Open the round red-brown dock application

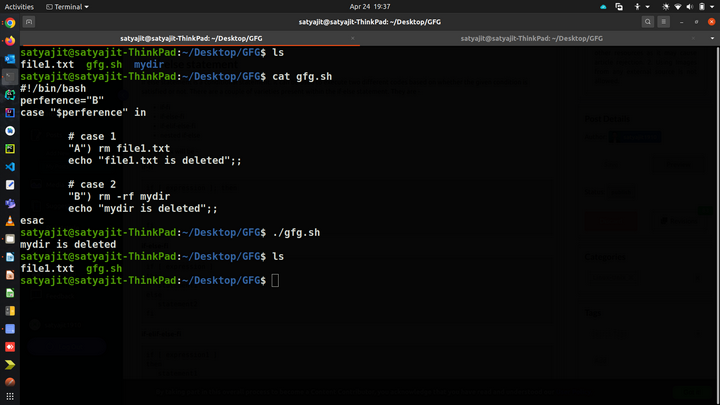point(10,382)
